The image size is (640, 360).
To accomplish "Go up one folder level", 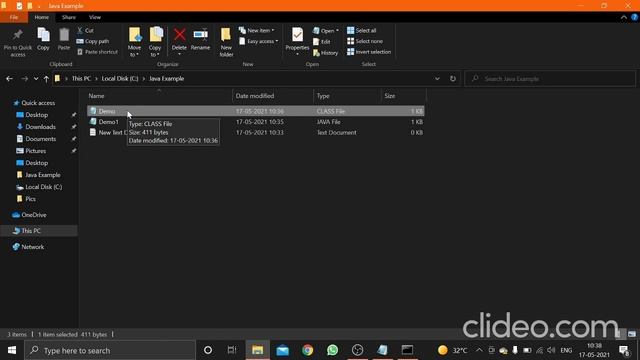I will [x=46, y=78].
